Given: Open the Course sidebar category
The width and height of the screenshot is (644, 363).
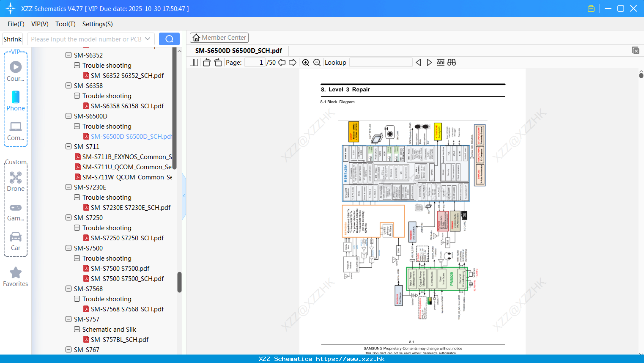Looking at the screenshot, I should [16, 71].
